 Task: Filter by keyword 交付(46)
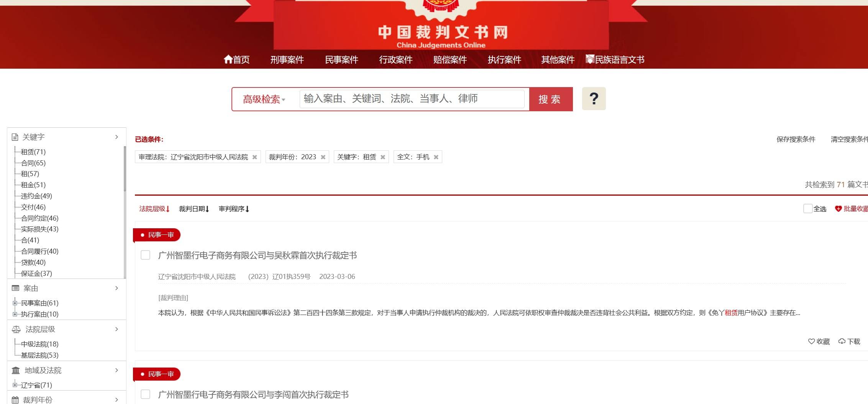[x=33, y=207]
